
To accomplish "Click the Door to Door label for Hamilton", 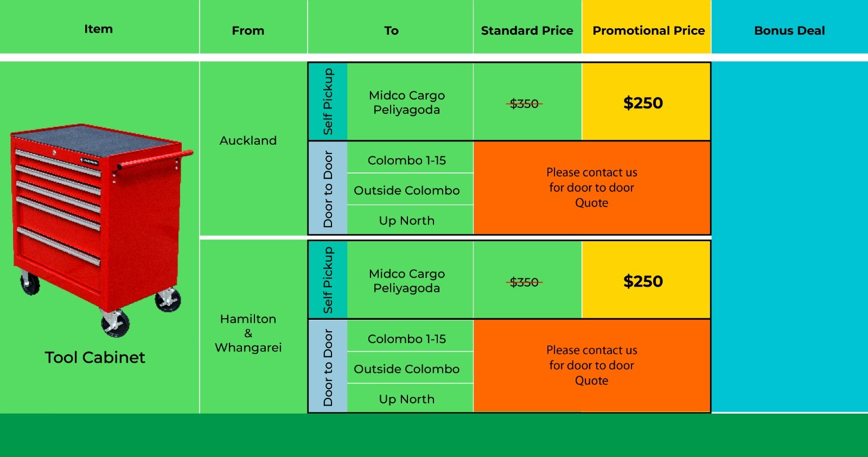I will tap(328, 367).
